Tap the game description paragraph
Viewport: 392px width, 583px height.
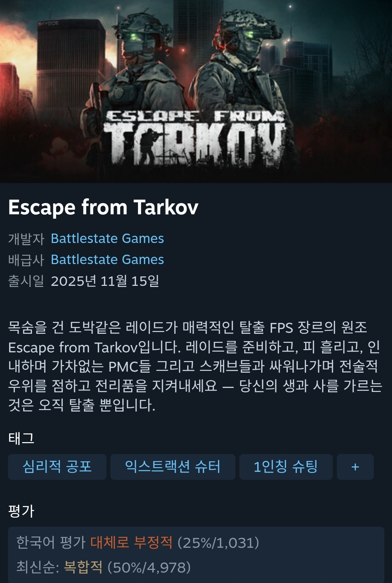[195, 366]
